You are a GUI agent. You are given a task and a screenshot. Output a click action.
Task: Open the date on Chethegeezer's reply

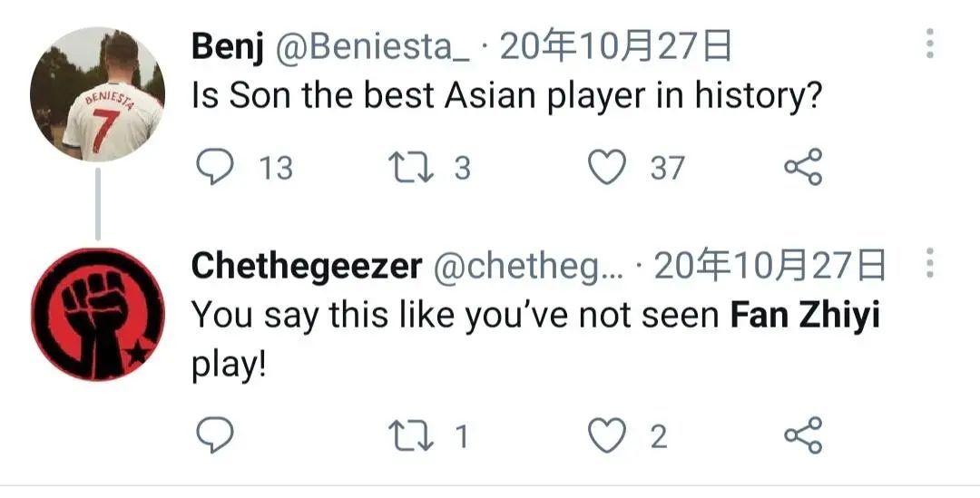pos(769,266)
